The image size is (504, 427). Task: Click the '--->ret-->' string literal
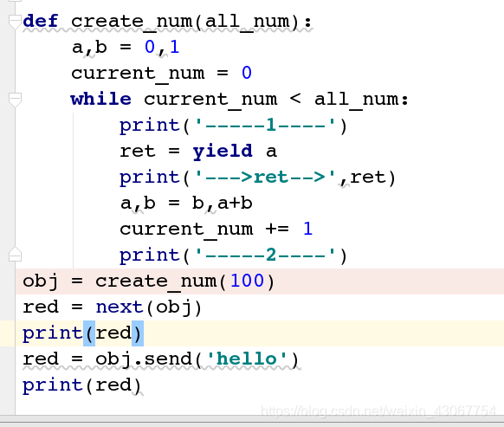coord(265,178)
